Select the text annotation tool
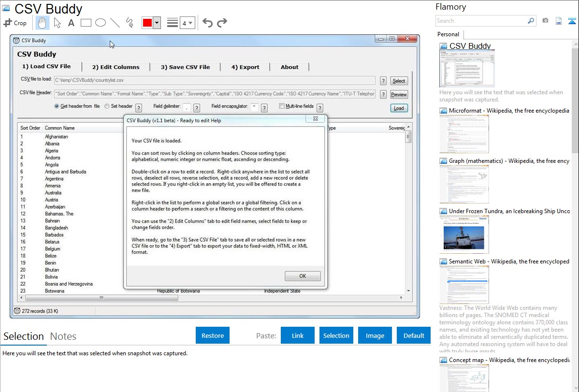Viewport: 579px width, 392px height. click(x=71, y=23)
